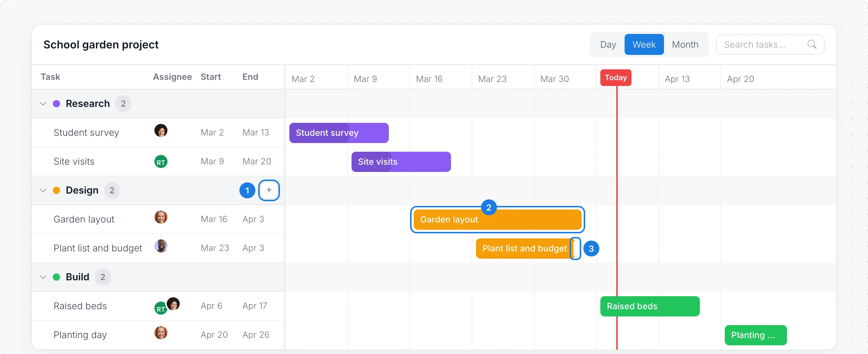Viewport: 868px width, 354px height.
Task: Click the Garden layout task name
Action: pyautogui.click(x=84, y=219)
